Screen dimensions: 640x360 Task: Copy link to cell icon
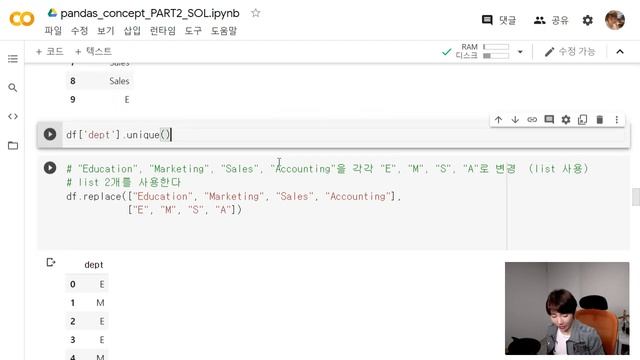tap(532, 120)
